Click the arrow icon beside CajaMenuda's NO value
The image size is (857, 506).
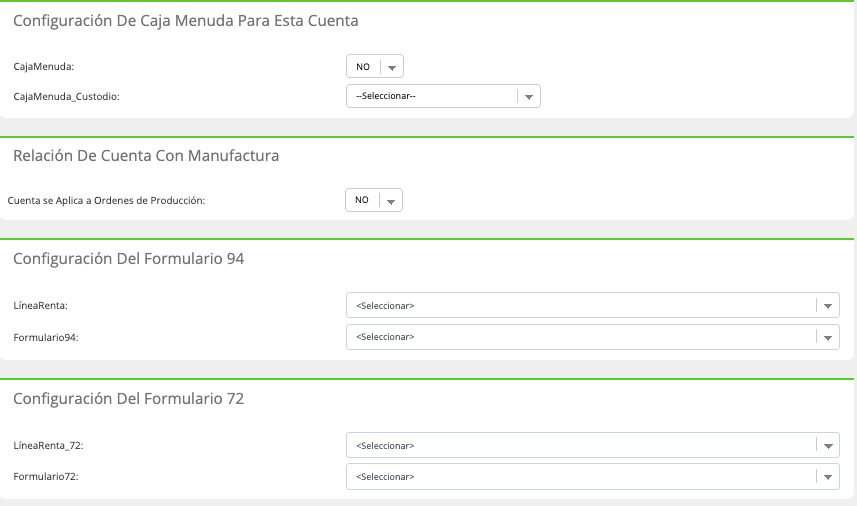click(392, 68)
